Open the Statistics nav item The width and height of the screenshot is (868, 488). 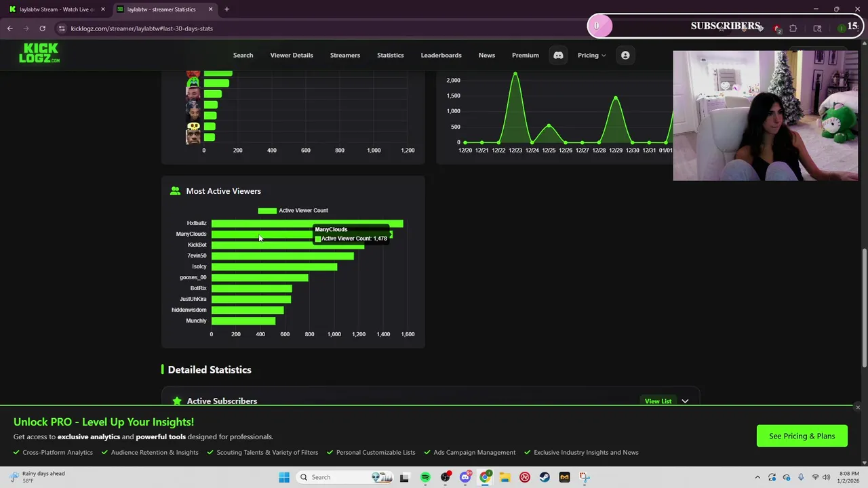pos(390,56)
